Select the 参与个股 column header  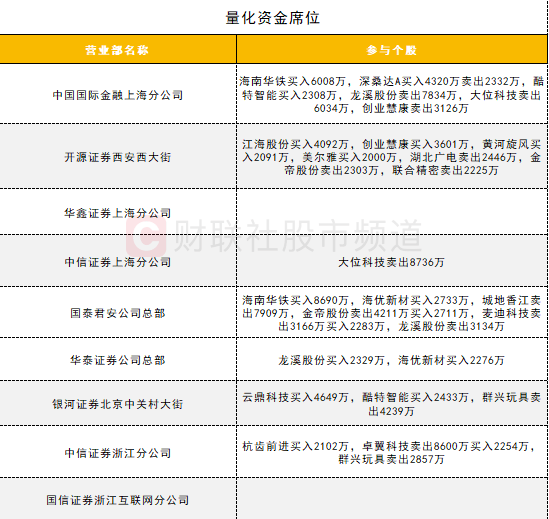coord(391,50)
